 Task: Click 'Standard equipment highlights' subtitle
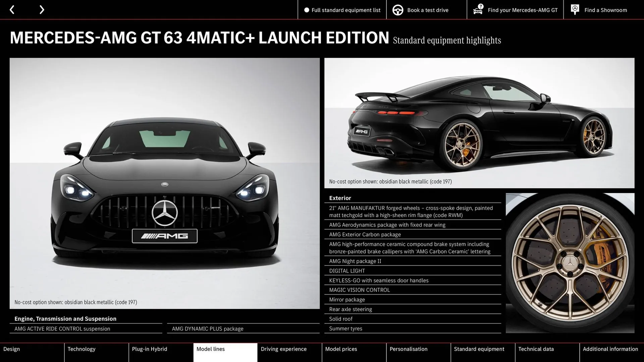[447, 40]
